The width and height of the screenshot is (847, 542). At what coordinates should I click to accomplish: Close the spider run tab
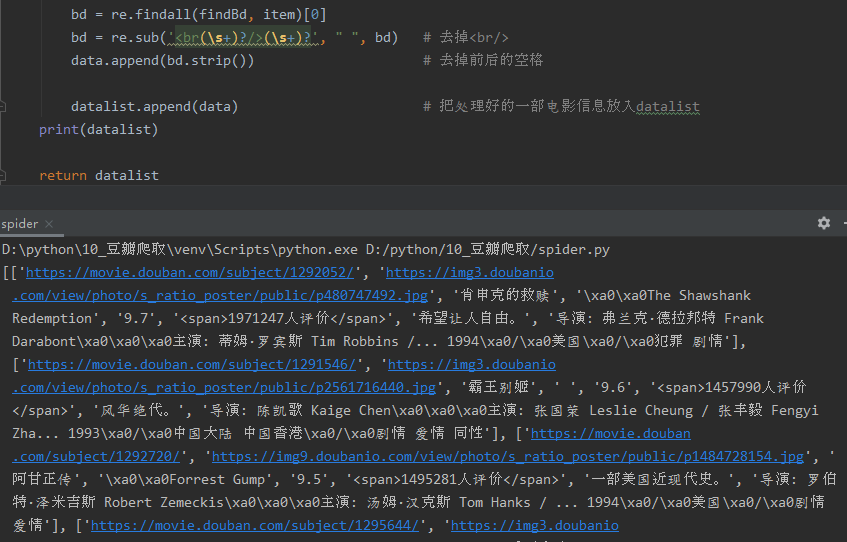tap(48, 224)
